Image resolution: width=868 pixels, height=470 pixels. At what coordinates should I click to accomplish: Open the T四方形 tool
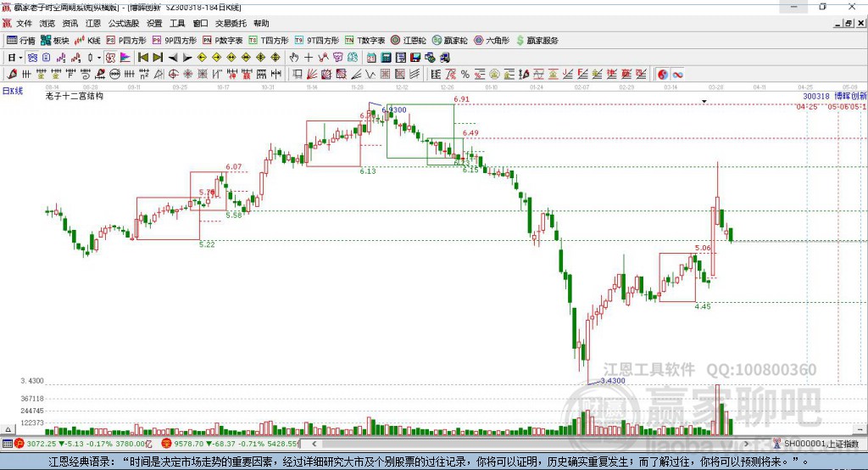(x=269, y=41)
